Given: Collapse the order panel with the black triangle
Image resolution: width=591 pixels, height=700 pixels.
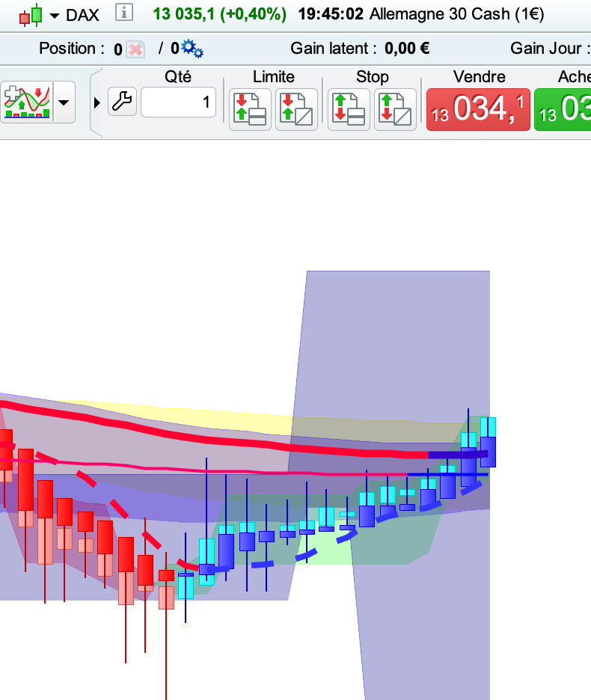Looking at the screenshot, I should pyautogui.click(x=97, y=103).
